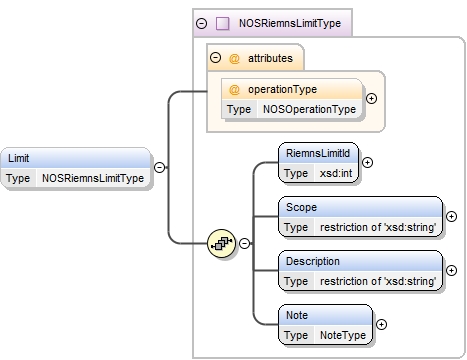Select the RiemnsLimitId element header
The width and height of the screenshot is (467, 360).
coord(318,153)
